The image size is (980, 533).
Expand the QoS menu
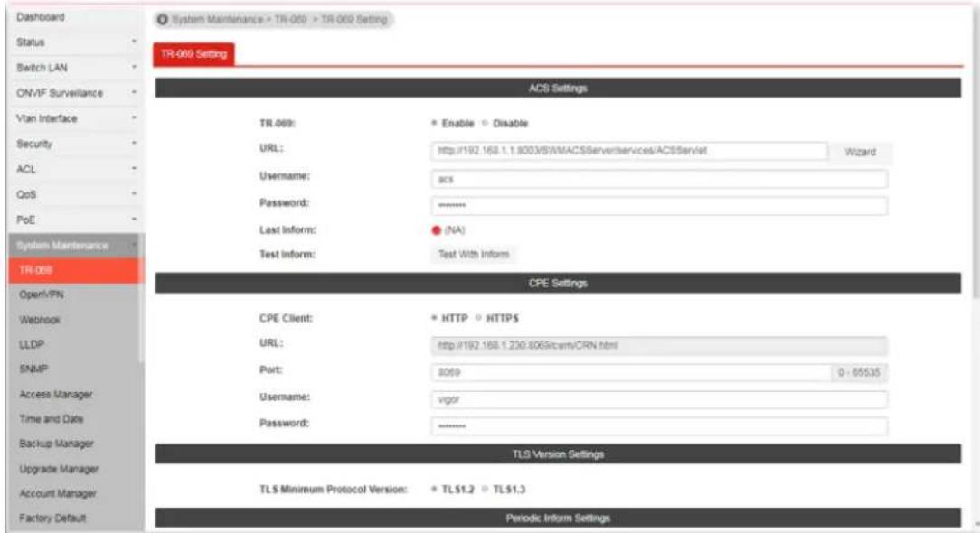[x=75, y=194]
